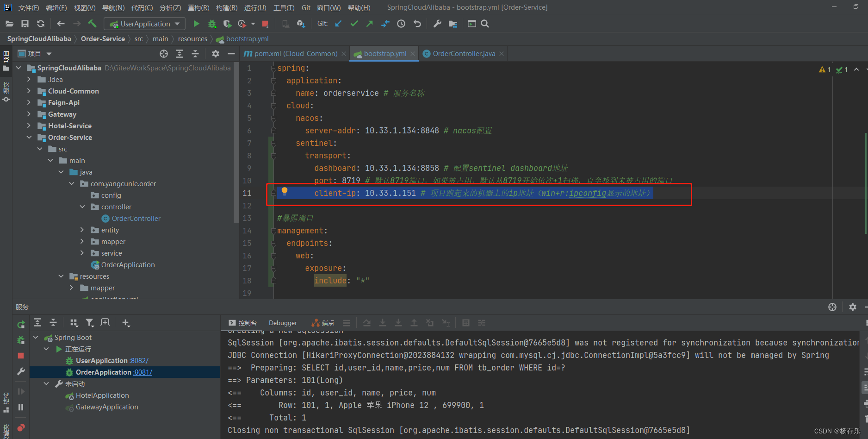This screenshot has width=868, height=439.
Task: Click the Profiler run icon in the toolbar
Action: point(242,24)
